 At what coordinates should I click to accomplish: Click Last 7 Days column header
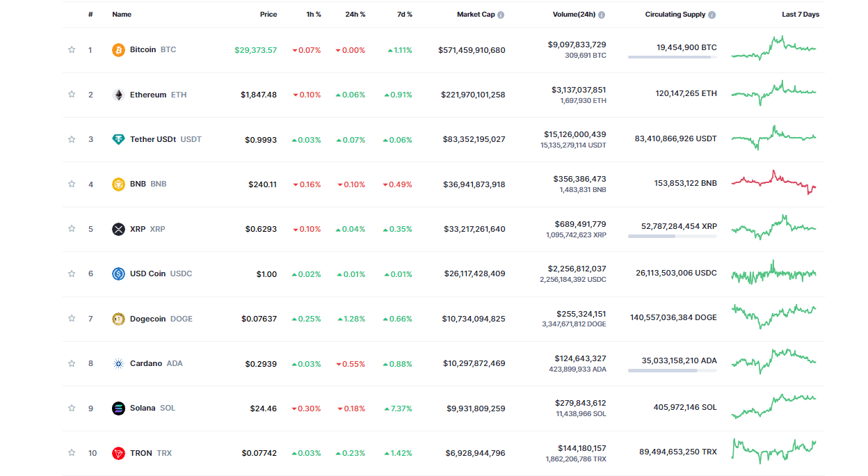(x=801, y=15)
